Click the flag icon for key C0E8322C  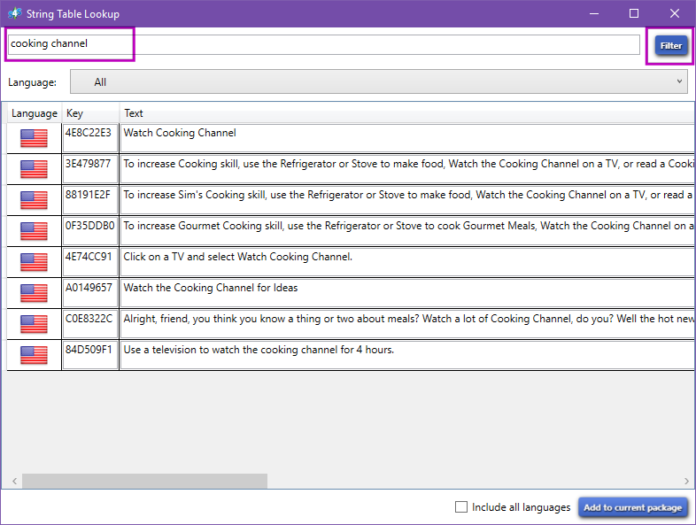34,324
